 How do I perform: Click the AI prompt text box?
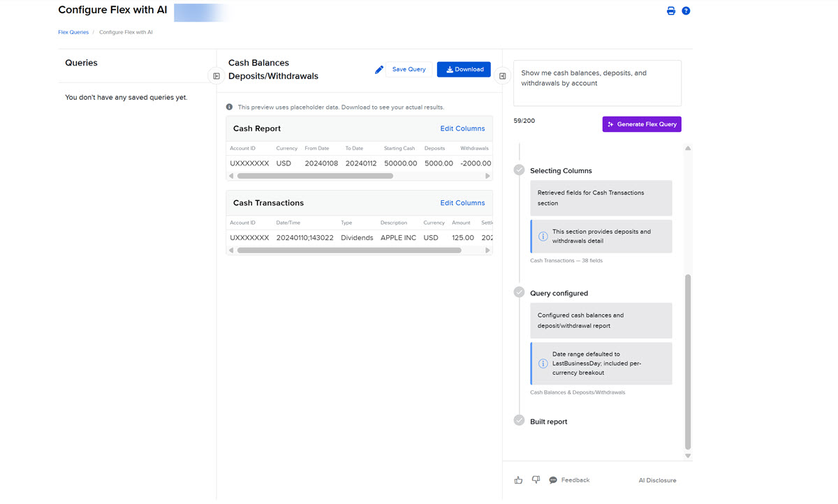(x=597, y=83)
